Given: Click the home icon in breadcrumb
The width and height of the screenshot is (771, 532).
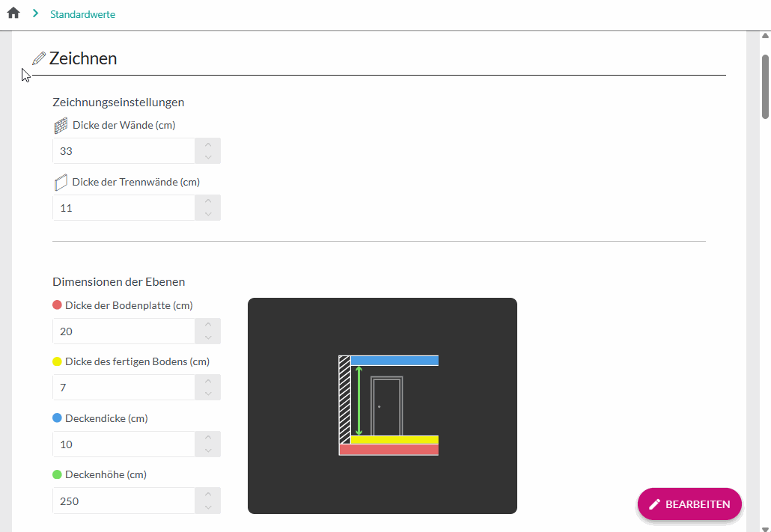Looking at the screenshot, I should click(13, 13).
